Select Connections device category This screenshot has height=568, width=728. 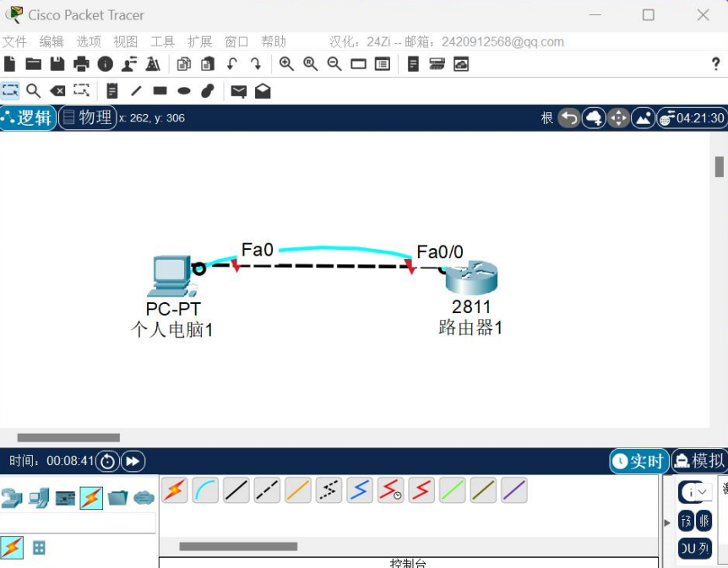[91, 498]
